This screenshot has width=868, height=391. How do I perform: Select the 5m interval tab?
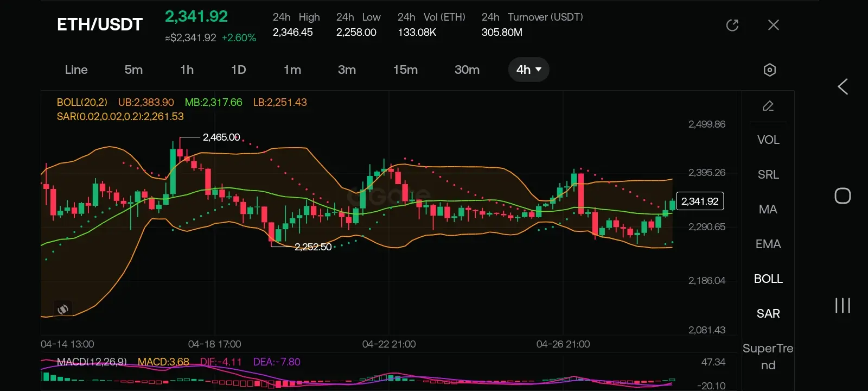click(x=133, y=70)
